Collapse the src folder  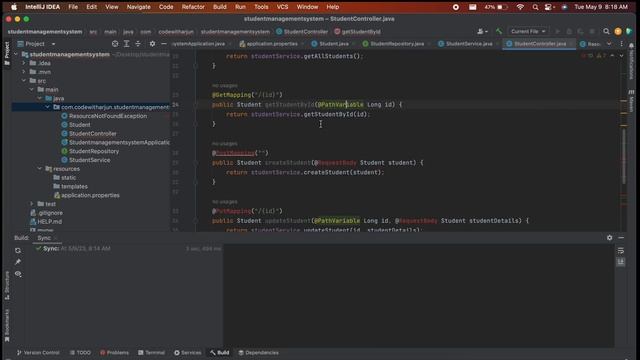click(x=24, y=81)
